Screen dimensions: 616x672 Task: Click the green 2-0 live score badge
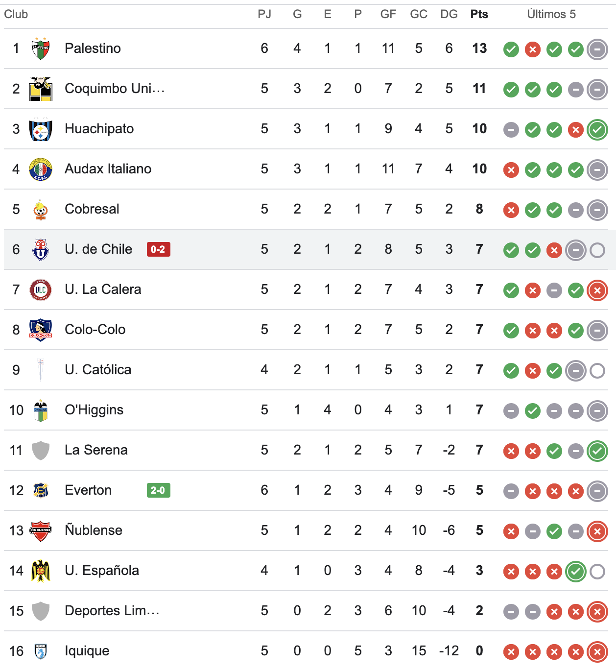pos(158,490)
